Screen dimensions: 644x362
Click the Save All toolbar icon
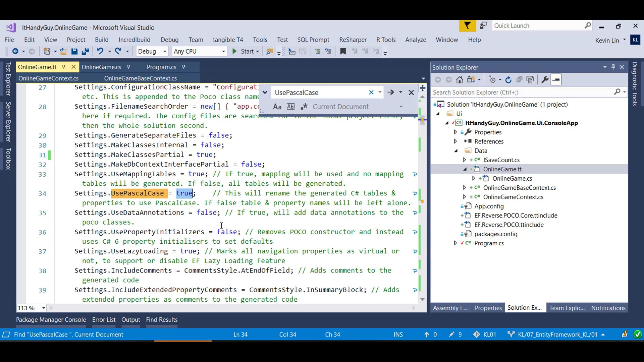(85, 51)
